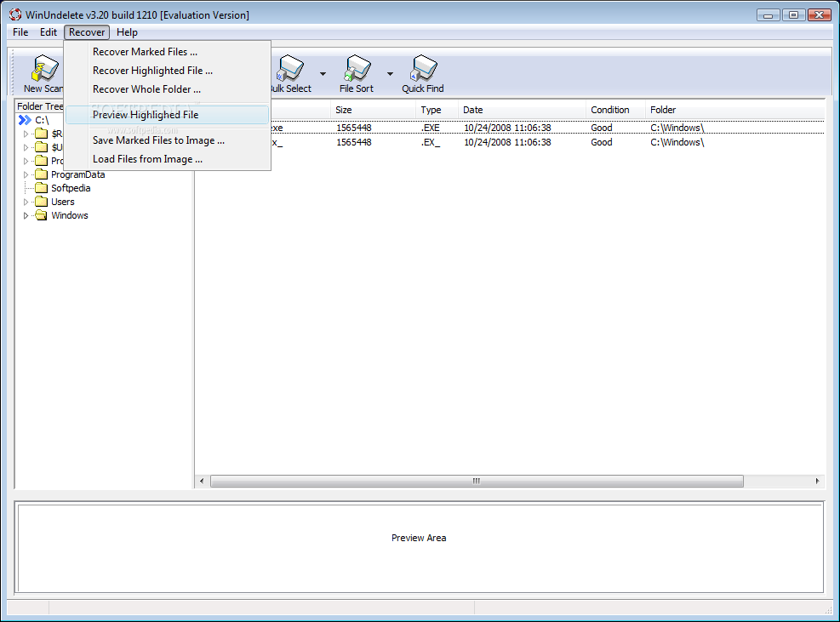The image size is (840, 622).
Task: Click the Bulk Select toolbar icon
Action: (291, 69)
